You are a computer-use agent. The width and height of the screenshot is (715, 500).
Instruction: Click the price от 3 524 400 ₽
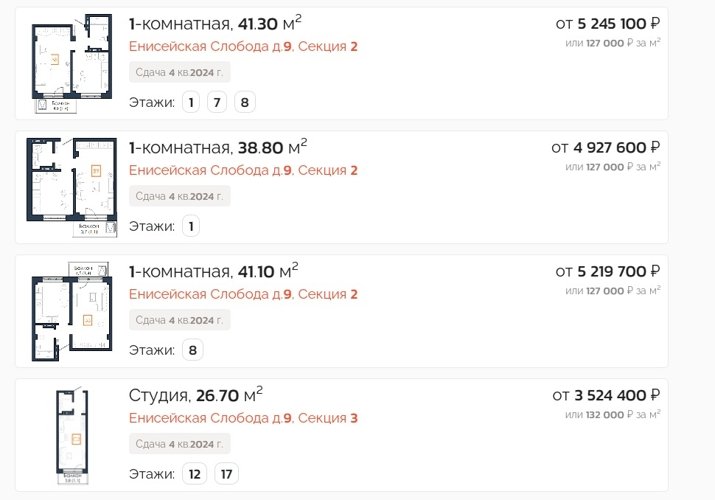(x=608, y=395)
